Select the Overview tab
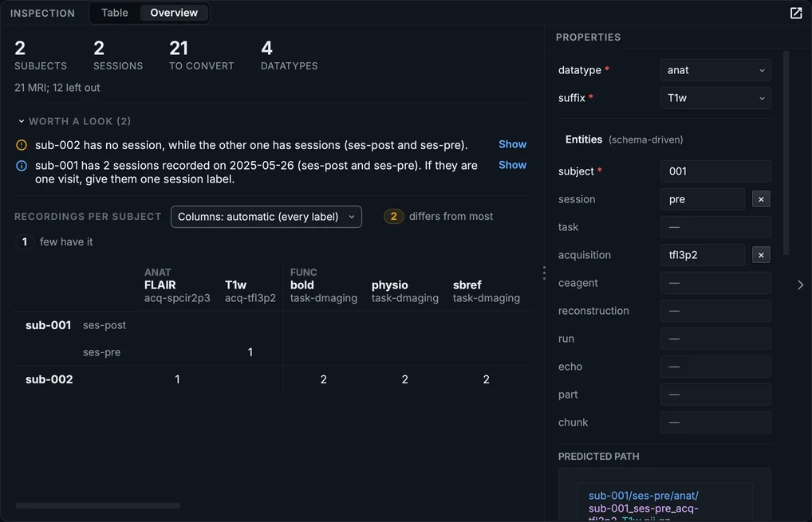The image size is (812, 522). (x=174, y=13)
